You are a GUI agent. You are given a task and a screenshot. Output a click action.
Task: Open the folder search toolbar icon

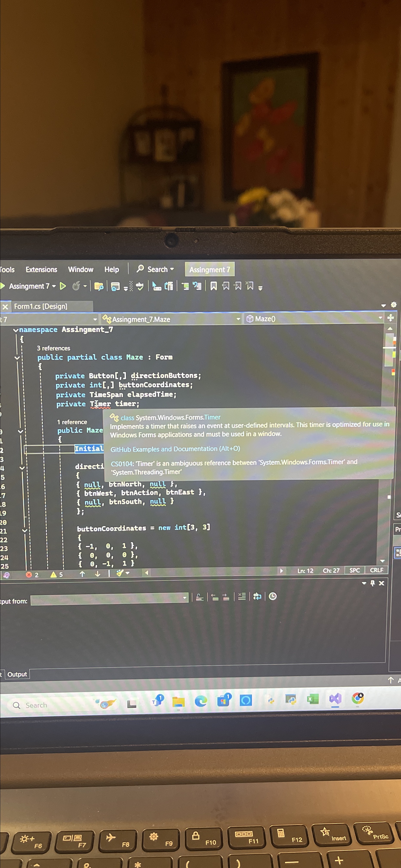click(98, 286)
